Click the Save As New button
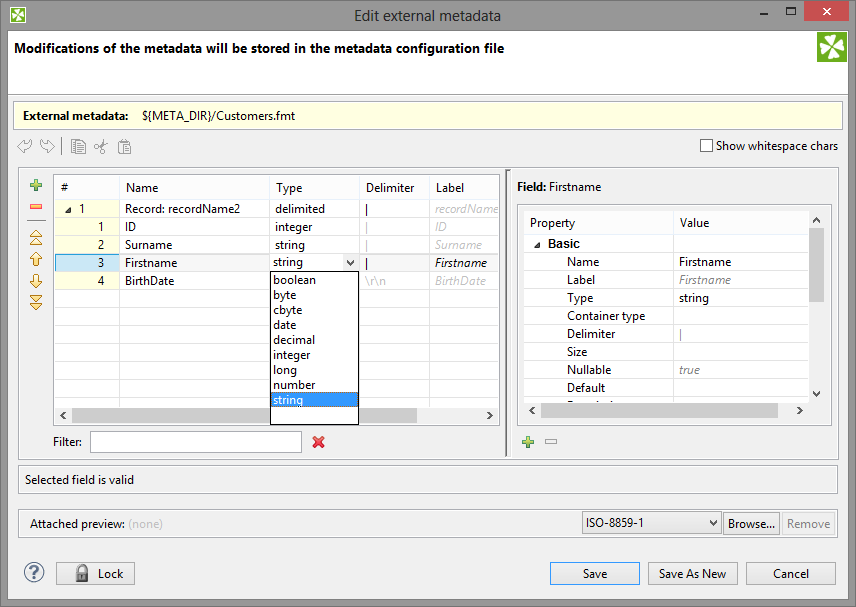This screenshot has height=607, width=856. tap(693, 573)
